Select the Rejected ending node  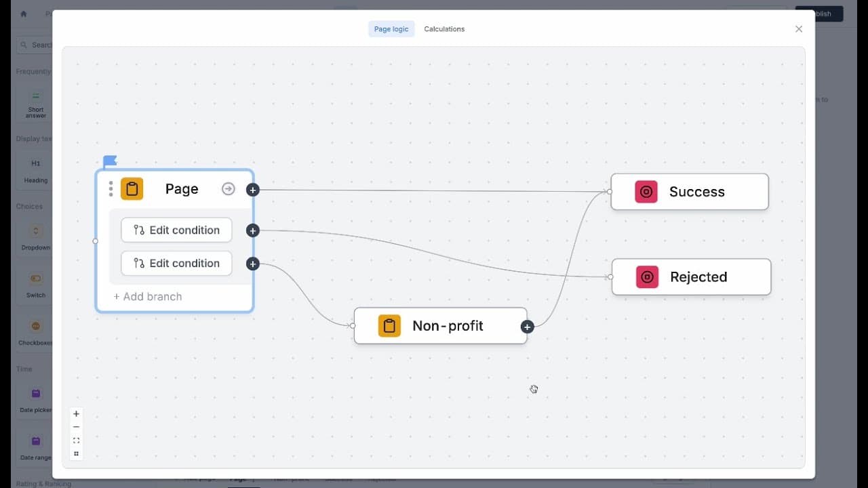click(691, 277)
